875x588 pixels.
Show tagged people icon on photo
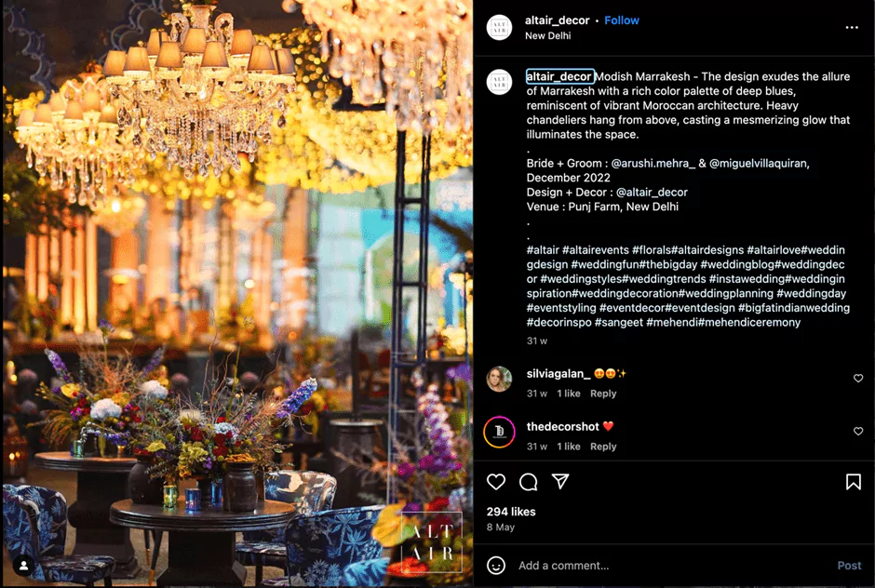(24, 565)
